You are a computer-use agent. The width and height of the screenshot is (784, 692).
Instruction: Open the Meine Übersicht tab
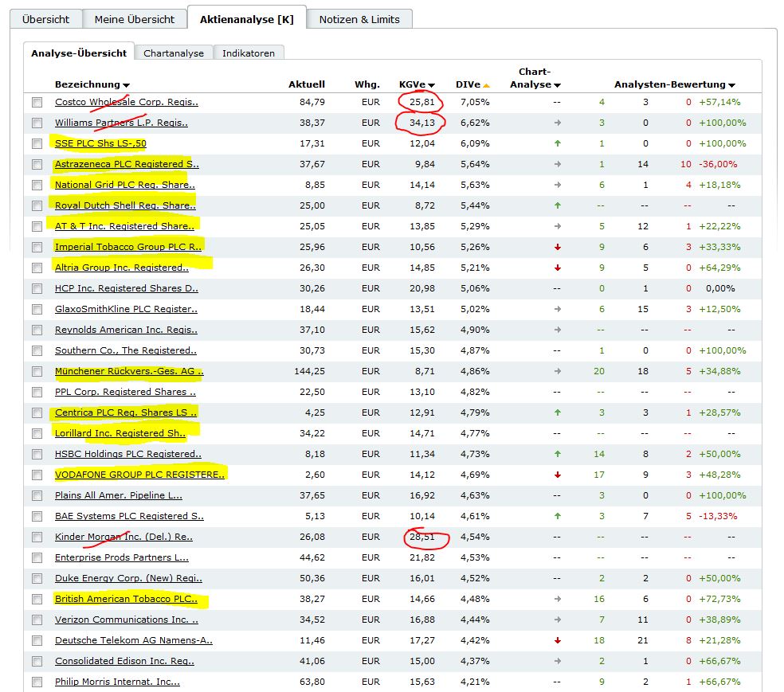[134, 19]
